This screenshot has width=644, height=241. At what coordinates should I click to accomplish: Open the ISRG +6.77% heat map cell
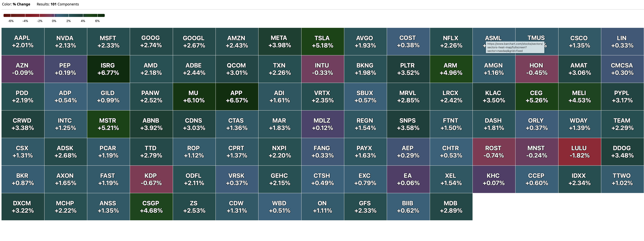pyautogui.click(x=108, y=69)
